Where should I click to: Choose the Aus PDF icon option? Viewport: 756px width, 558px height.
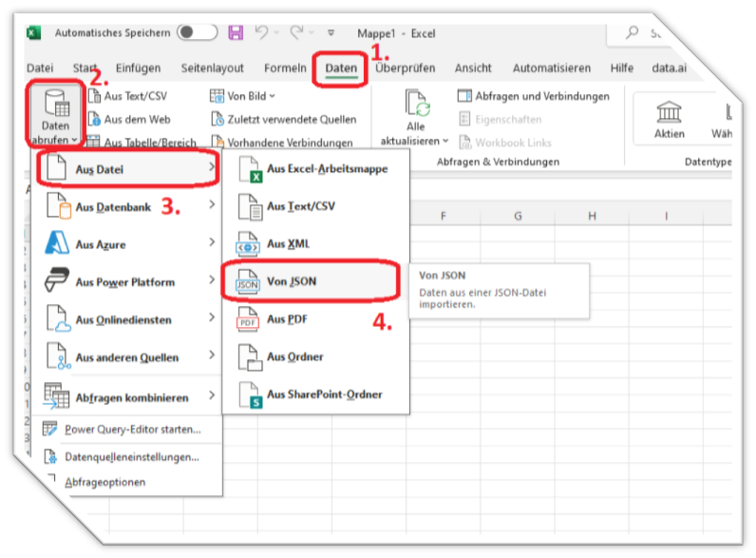click(x=248, y=320)
